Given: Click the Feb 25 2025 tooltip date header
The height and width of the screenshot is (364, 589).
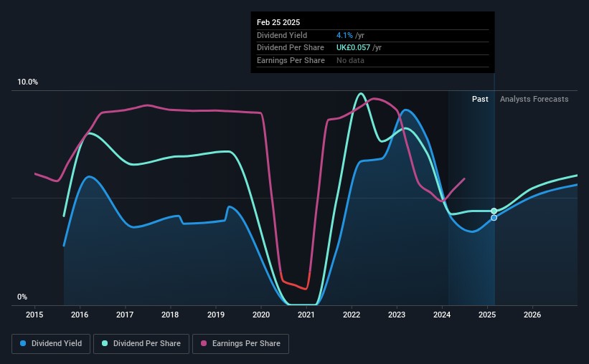Looking at the screenshot, I should tap(278, 21).
